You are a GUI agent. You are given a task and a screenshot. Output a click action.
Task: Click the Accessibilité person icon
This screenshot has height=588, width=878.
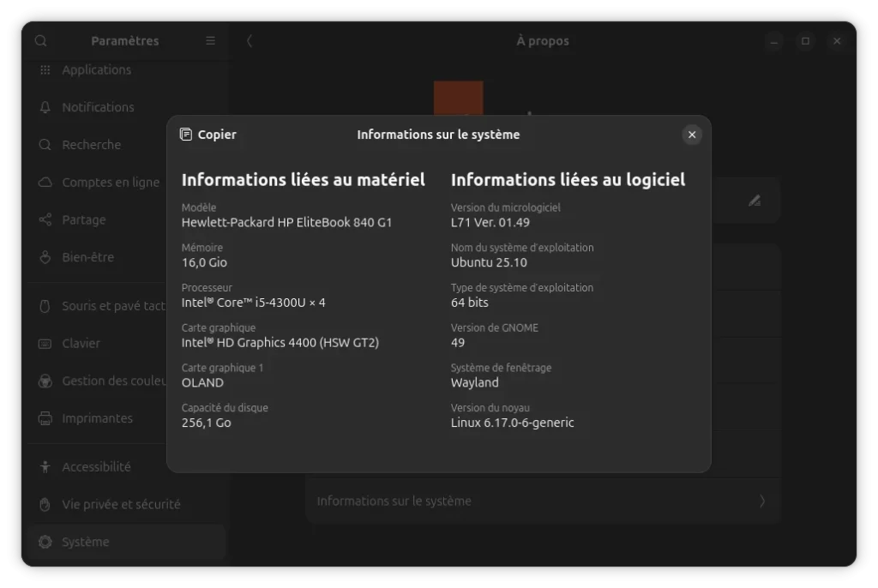pyautogui.click(x=45, y=467)
